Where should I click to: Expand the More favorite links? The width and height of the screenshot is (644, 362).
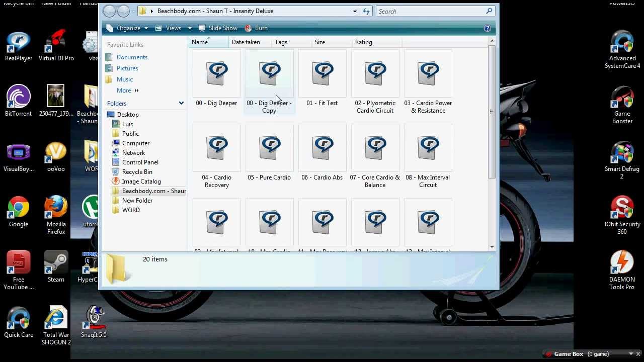pyautogui.click(x=127, y=90)
